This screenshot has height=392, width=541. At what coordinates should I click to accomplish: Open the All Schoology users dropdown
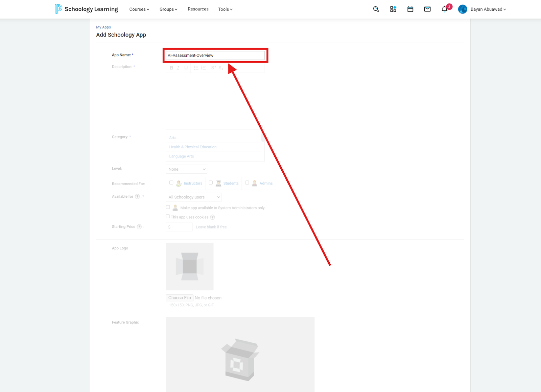click(x=194, y=197)
